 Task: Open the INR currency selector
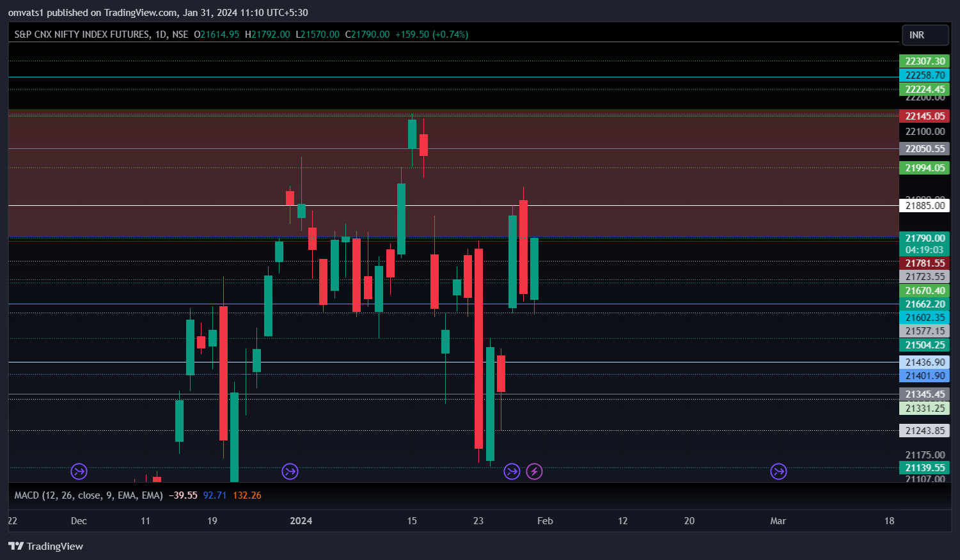(925, 35)
